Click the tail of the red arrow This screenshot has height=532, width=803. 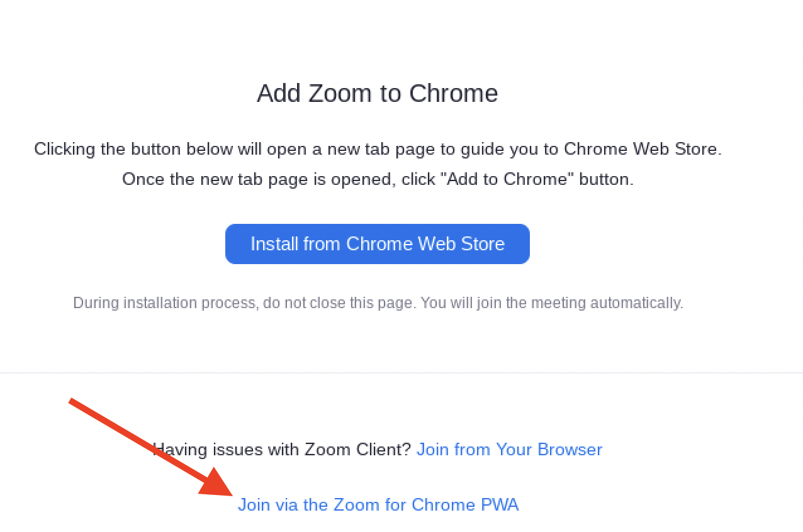(73, 402)
